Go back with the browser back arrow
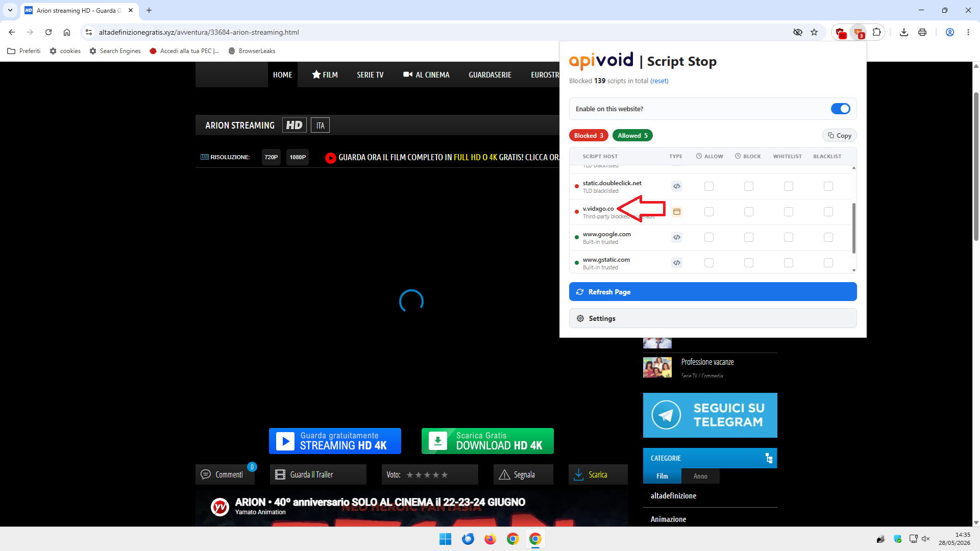 pos(12,32)
